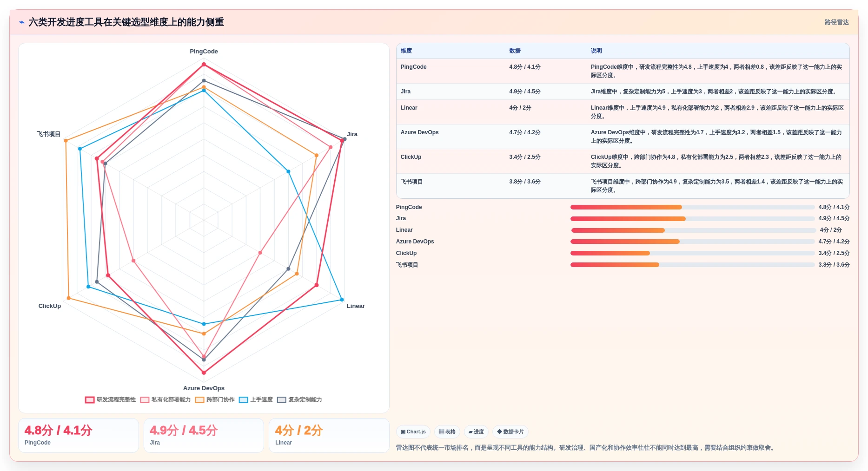
Task: Click the 数据 column header
Action: click(515, 51)
